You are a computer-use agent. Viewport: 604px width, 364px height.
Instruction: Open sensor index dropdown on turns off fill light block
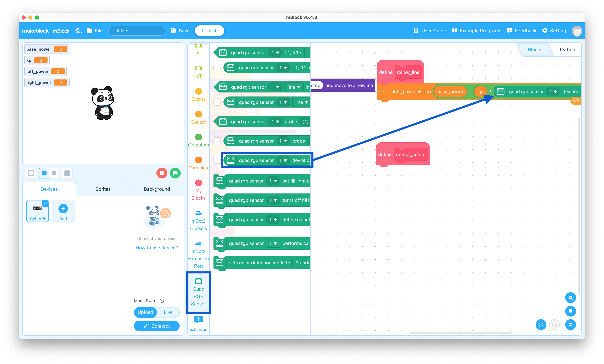(x=273, y=200)
